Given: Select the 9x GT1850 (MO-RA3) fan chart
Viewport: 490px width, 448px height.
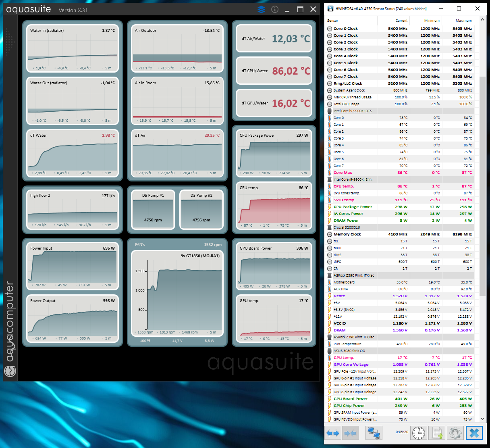Looking at the screenshot, I should [x=177, y=294].
